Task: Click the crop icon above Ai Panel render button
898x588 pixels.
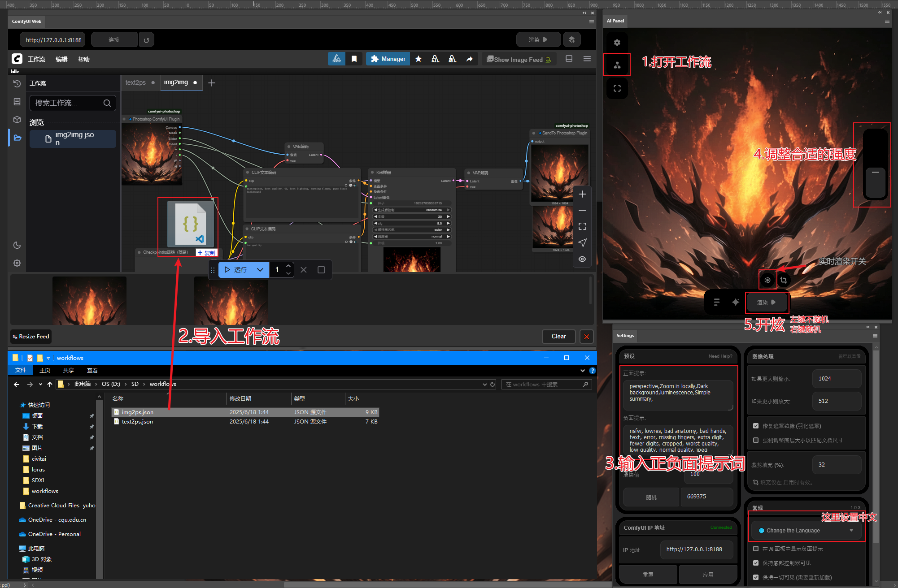Action: pyautogui.click(x=784, y=280)
